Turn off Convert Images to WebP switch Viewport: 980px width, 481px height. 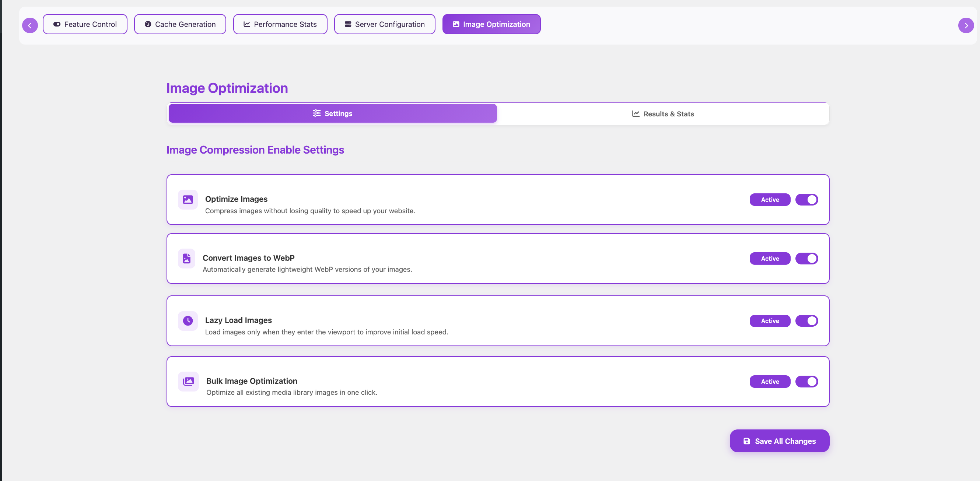coord(806,259)
